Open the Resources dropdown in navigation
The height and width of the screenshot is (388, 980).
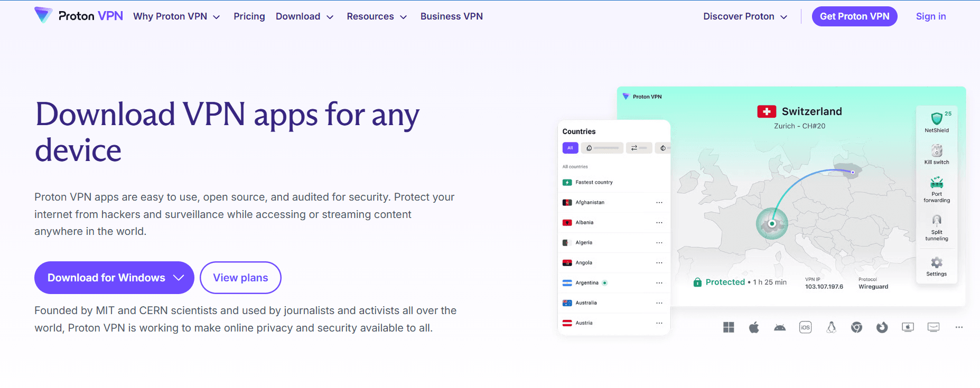coord(377,16)
